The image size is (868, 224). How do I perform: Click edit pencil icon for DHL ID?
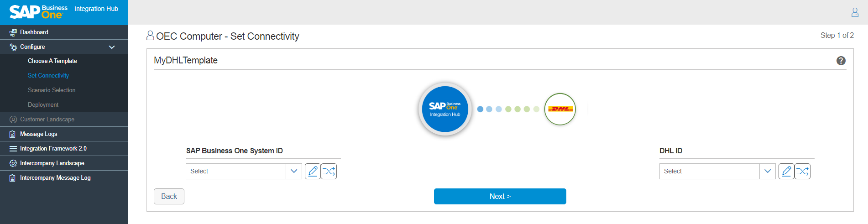coord(786,171)
